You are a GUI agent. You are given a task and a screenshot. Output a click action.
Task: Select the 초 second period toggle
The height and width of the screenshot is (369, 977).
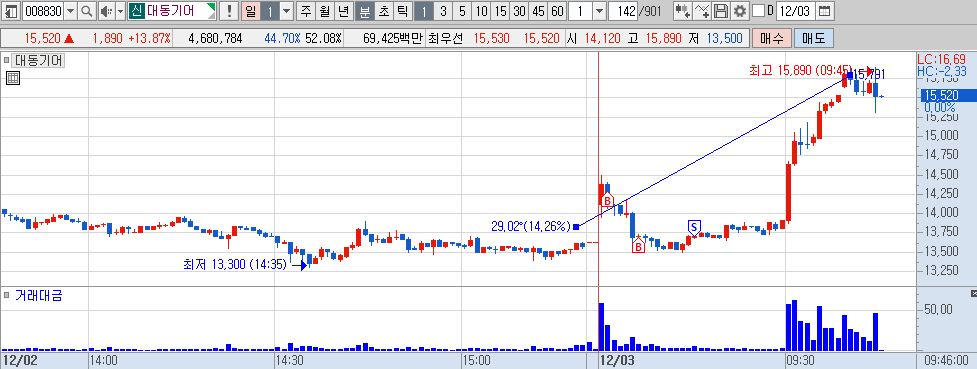(383, 11)
